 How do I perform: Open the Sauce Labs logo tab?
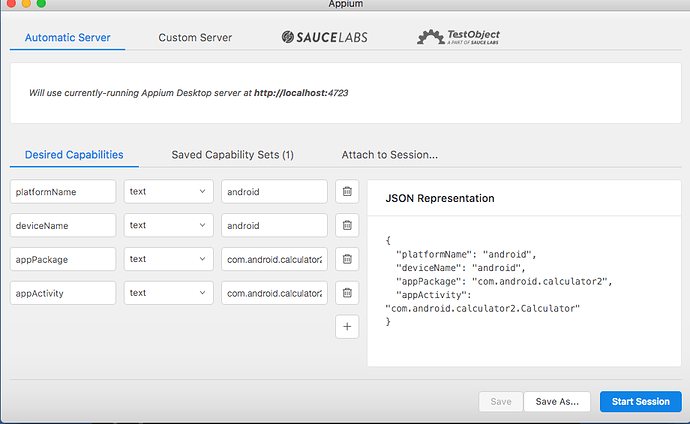pos(325,37)
